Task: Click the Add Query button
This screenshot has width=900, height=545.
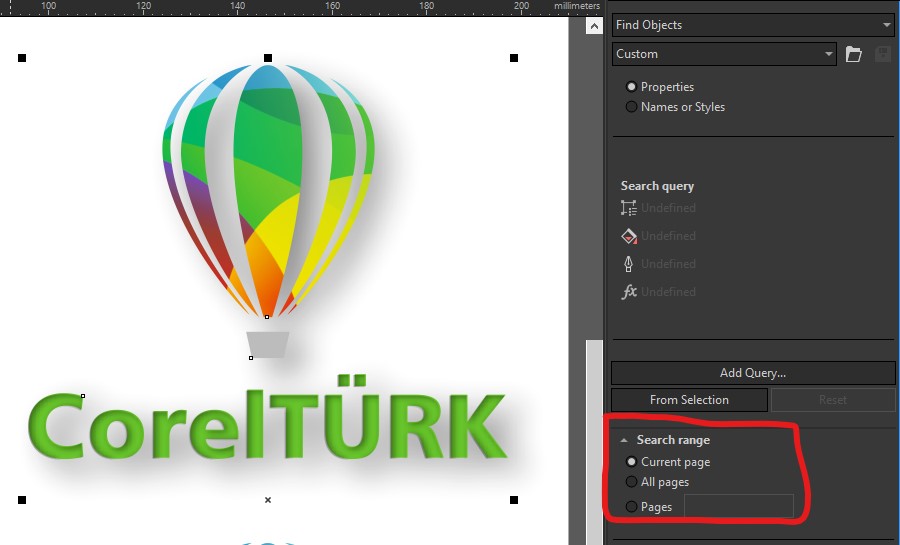Action: coord(753,373)
